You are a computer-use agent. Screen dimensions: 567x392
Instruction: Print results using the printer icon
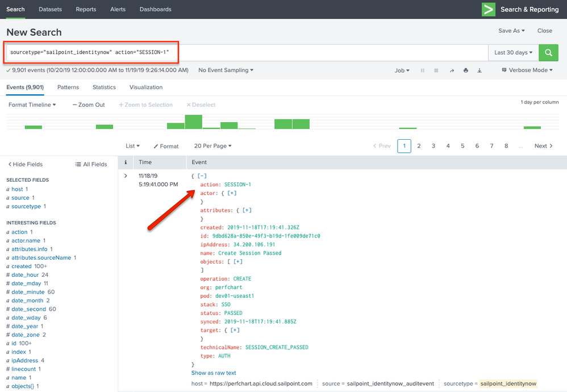tap(466, 70)
